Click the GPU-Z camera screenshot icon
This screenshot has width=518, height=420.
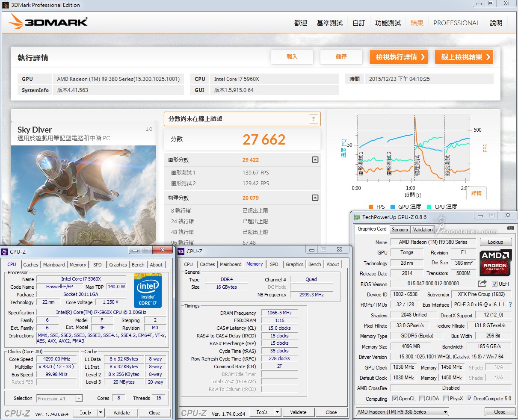click(x=510, y=228)
